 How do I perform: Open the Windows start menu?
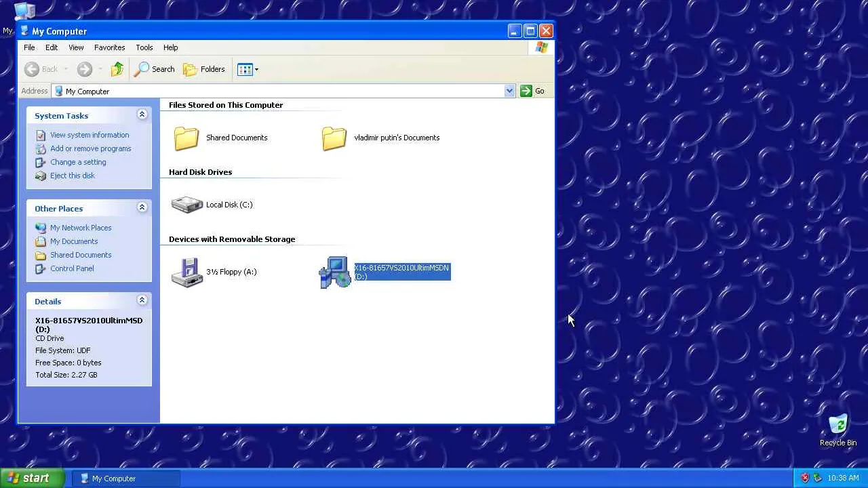coord(33,478)
